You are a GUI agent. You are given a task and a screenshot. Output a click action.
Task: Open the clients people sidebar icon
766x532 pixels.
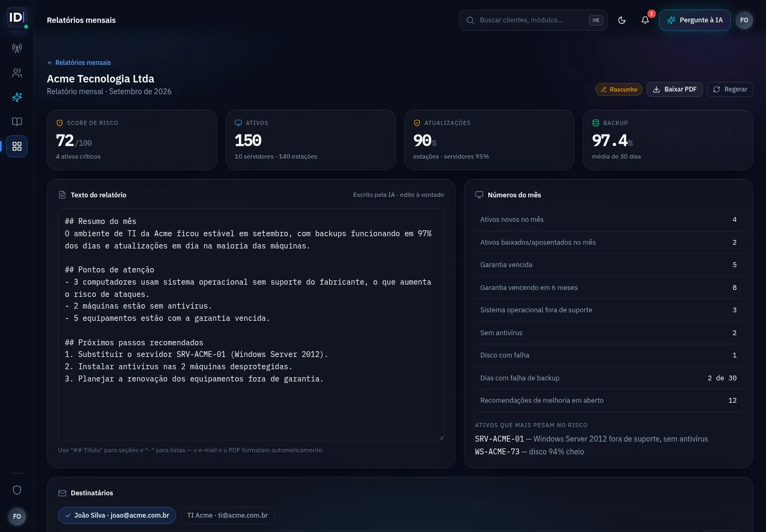point(17,73)
